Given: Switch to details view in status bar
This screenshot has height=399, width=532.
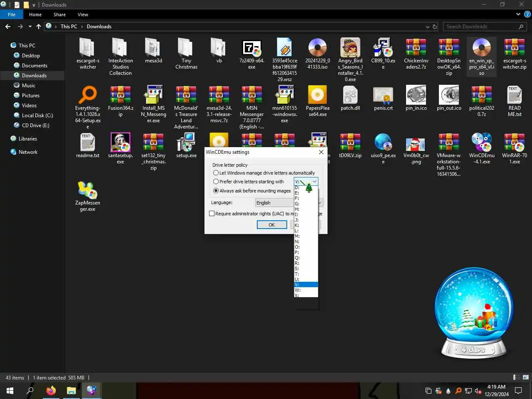Looking at the screenshot, I should (x=517, y=377).
